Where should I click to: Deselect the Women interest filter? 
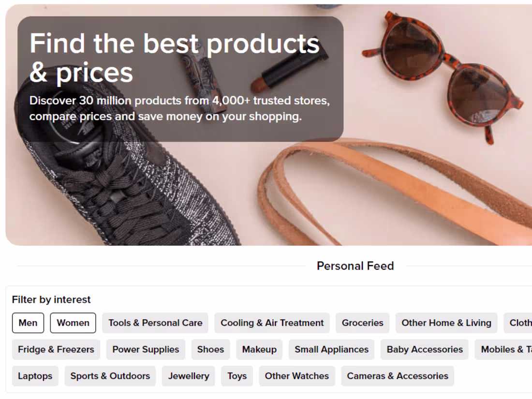click(x=73, y=323)
